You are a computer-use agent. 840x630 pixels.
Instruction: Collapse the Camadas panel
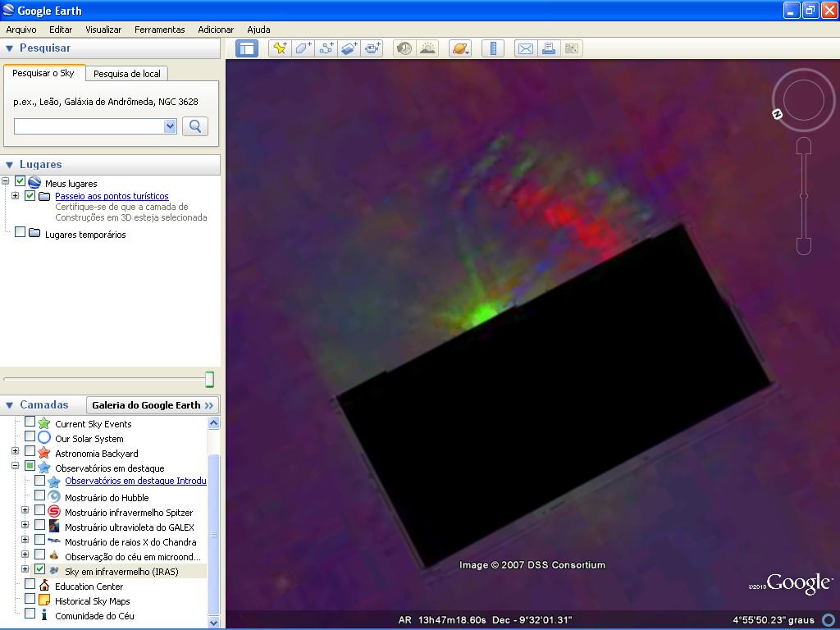[9, 405]
